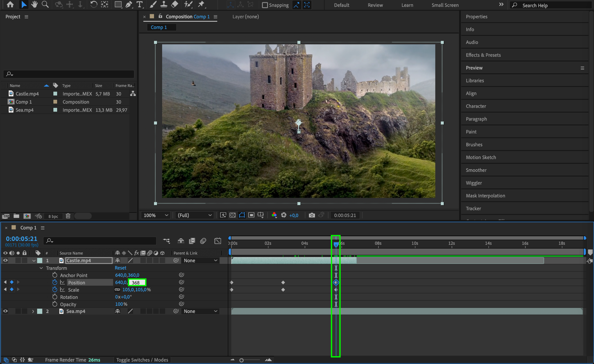
Task: Open the Effects & Presets panel
Action: pos(483,55)
